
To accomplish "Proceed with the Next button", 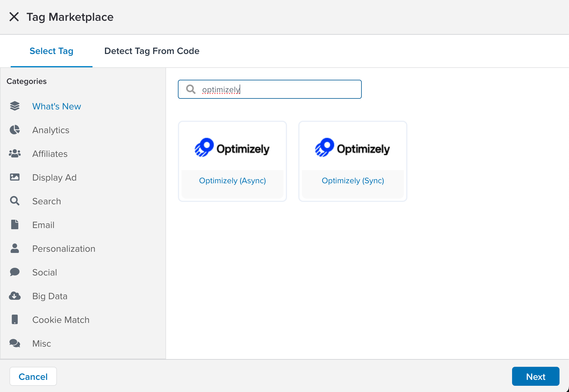I will pos(535,377).
